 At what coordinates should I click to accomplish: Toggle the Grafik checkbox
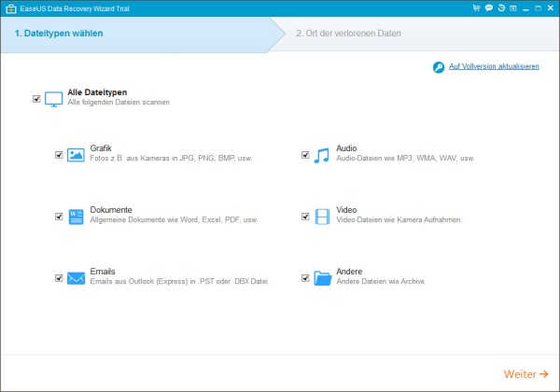[x=59, y=155]
